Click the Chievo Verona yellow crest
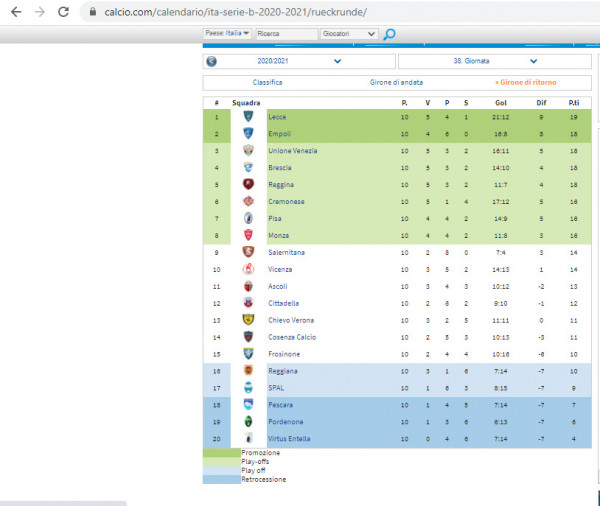Screen dimensions: 600x506 click(248, 320)
